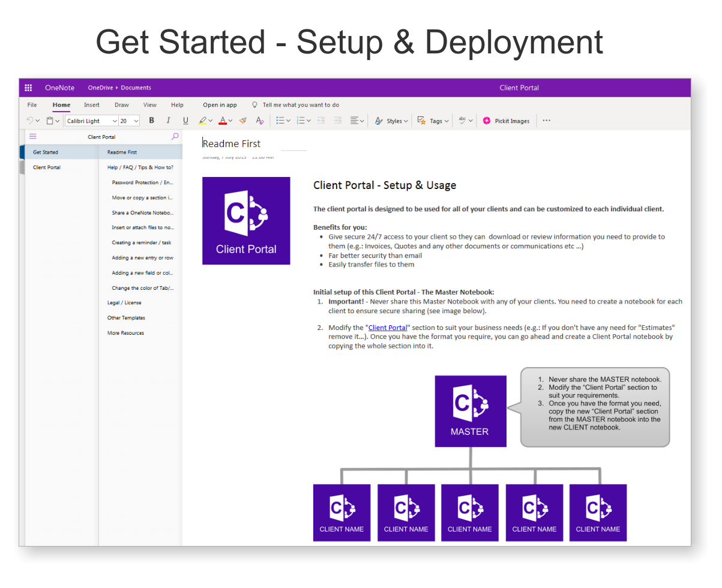Click the Undo icon
The height and width of the screenshot is (588, 722).
click(30, 121)
